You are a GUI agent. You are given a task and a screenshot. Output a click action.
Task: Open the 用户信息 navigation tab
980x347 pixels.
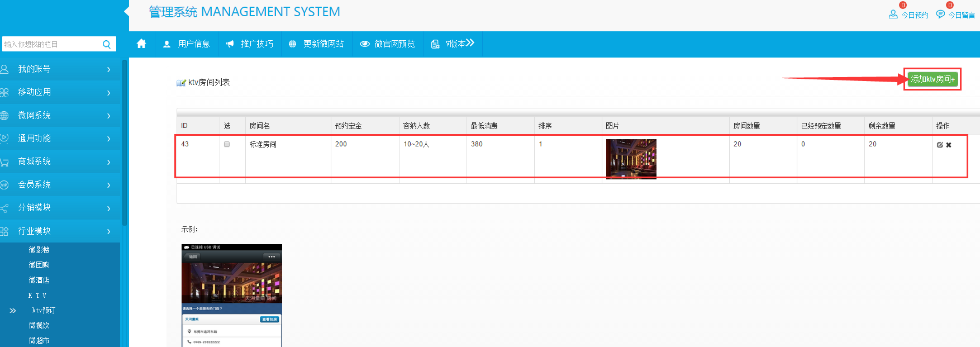(187, 44)
